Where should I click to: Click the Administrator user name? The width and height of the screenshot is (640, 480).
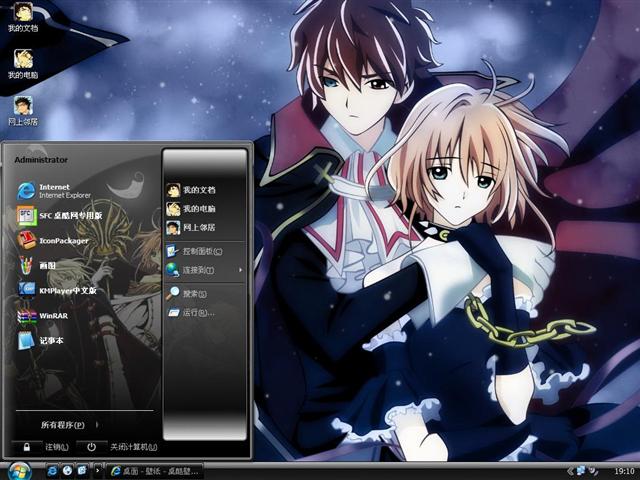point(41,160)
